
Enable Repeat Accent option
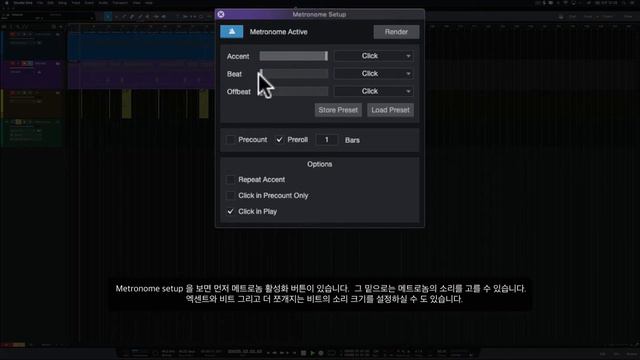coord(231,180)
